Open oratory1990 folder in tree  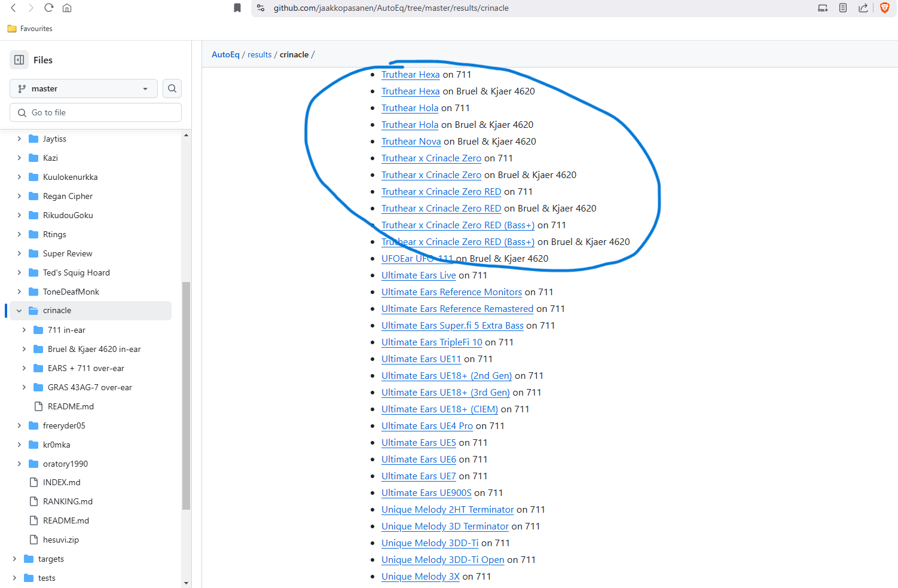pos(65,464)
